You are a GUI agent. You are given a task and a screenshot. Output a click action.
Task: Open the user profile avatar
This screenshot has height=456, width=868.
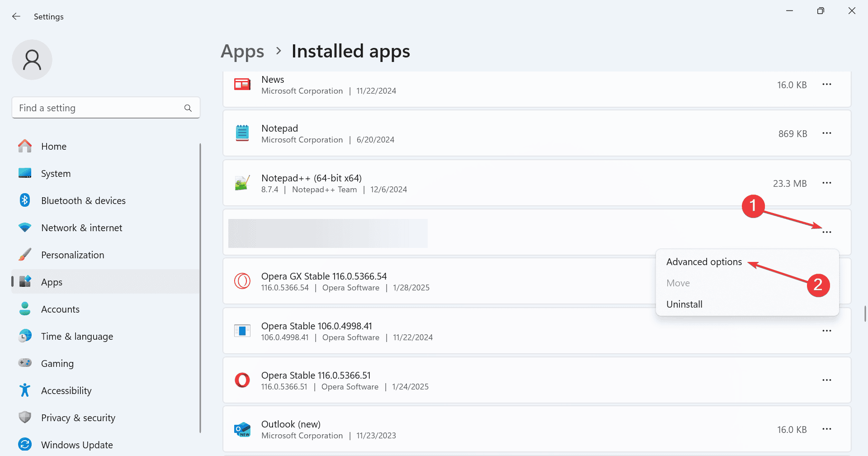tap(32, 60)
